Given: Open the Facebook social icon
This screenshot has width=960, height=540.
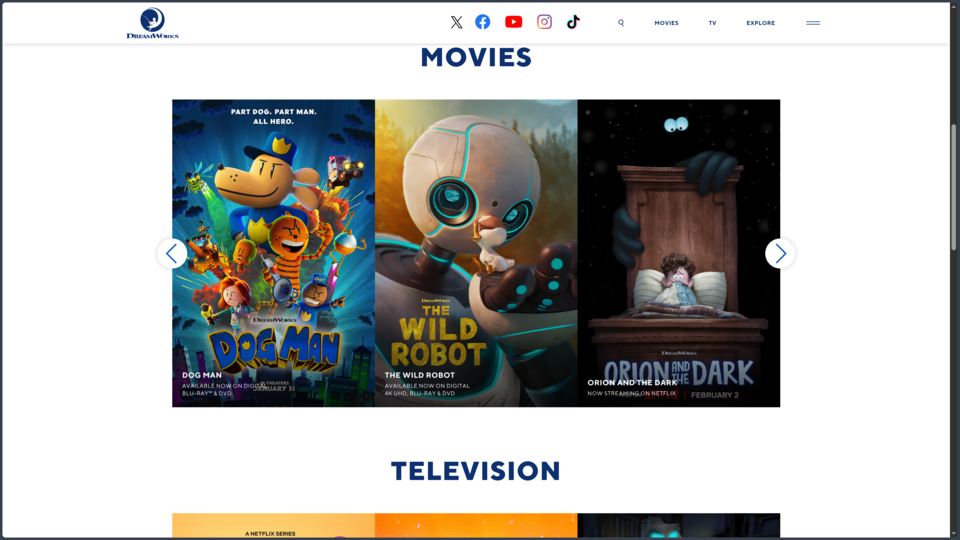Looking at the screenshot, I should coord(482,21).
